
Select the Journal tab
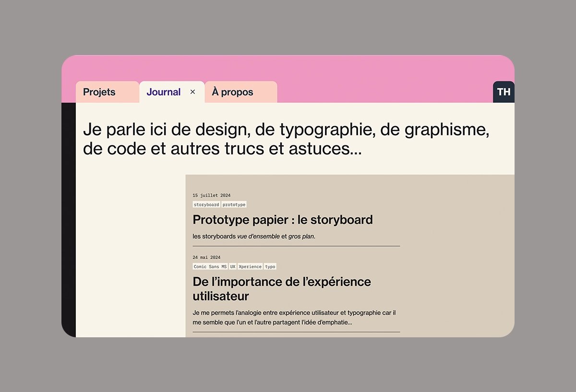coord(164,92)
